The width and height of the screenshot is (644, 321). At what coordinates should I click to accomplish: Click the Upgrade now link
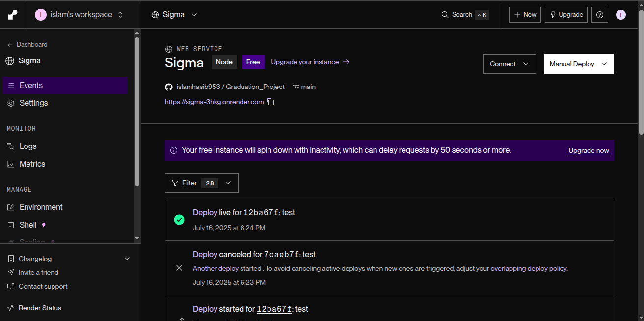[x=588, y=150]
